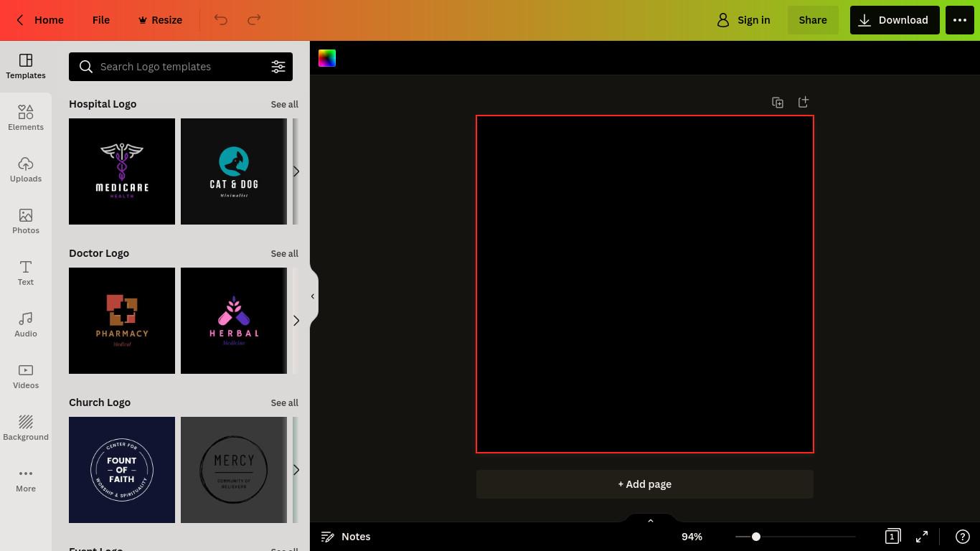Show more Church Logo templates arrow
The height and width of the screenshot is (551, 980).
(296, 470)
